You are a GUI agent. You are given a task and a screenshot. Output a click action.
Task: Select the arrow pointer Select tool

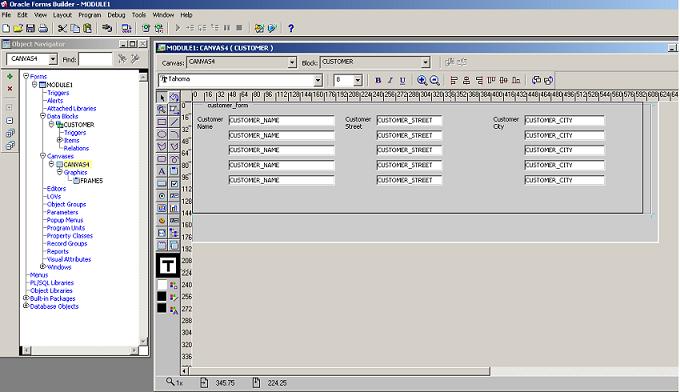point(162,97)
